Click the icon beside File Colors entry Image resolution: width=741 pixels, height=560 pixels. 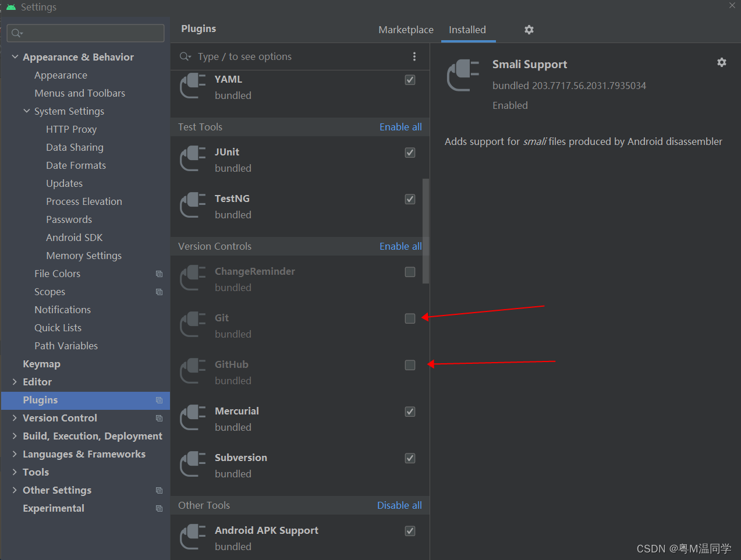point(158,274)
